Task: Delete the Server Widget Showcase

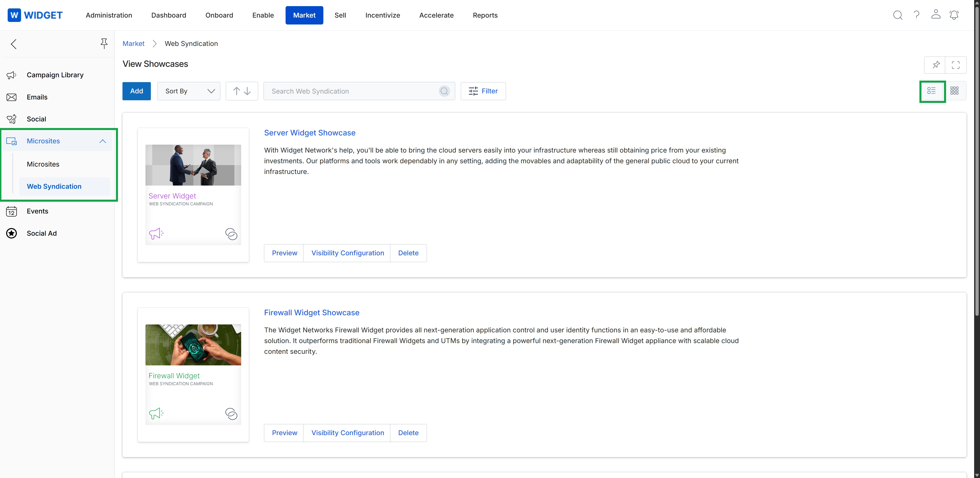Action: tap(408, 253)
